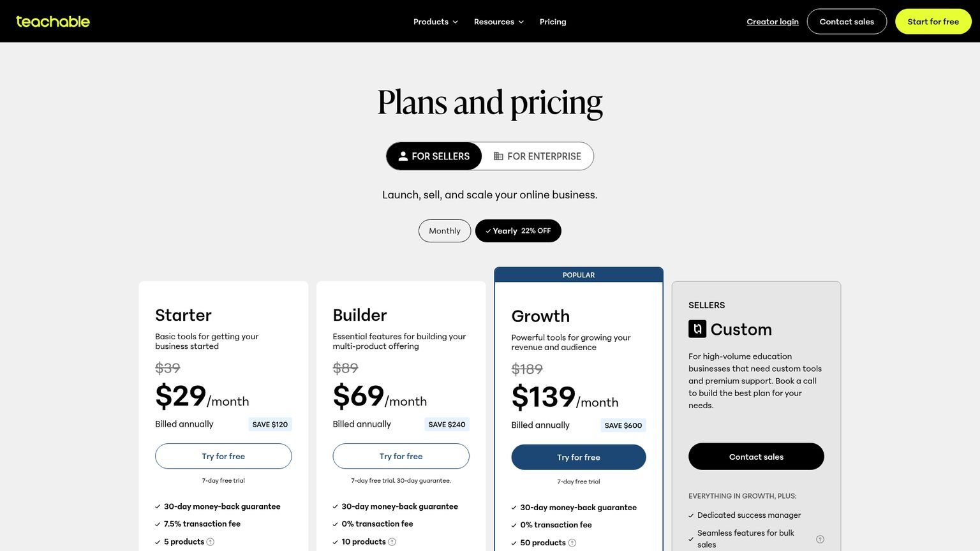Click the building icon on FOR ENTERPRISE
Image resolution: width=980 pixels, height=551 pixels.
click(498, 156)
